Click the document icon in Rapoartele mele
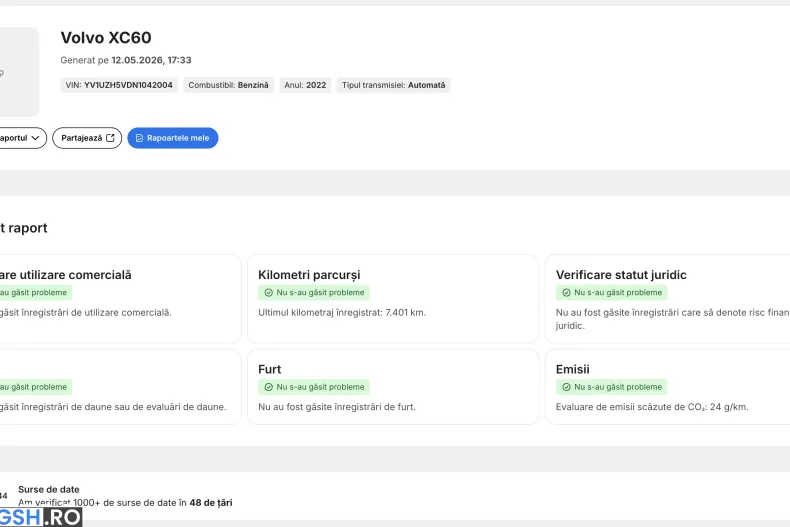 click(x=140, y=138)
